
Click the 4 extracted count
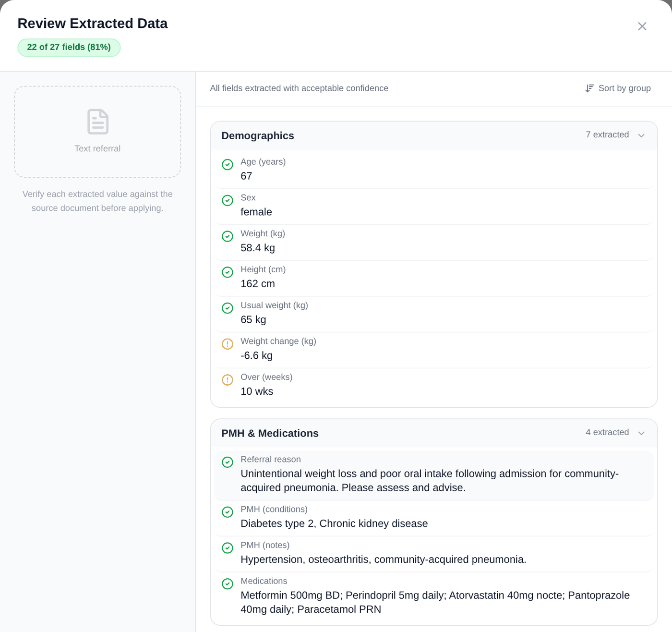click(x=607, y=432)
